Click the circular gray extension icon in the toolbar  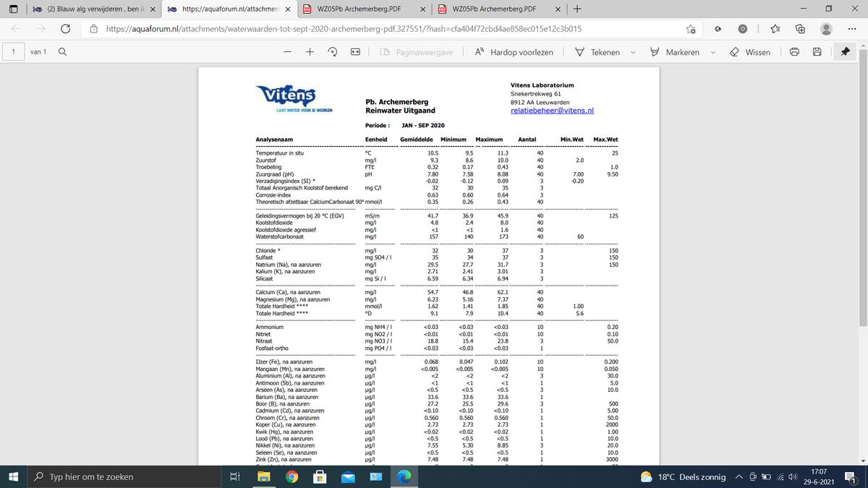pyautogui.click(x=743, y=29)
